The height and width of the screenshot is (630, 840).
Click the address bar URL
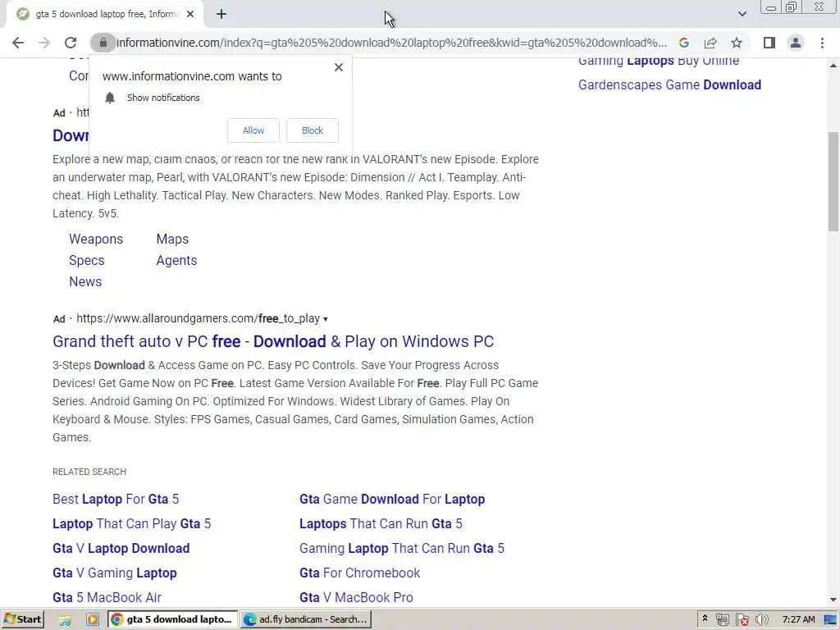coord(391,43)
